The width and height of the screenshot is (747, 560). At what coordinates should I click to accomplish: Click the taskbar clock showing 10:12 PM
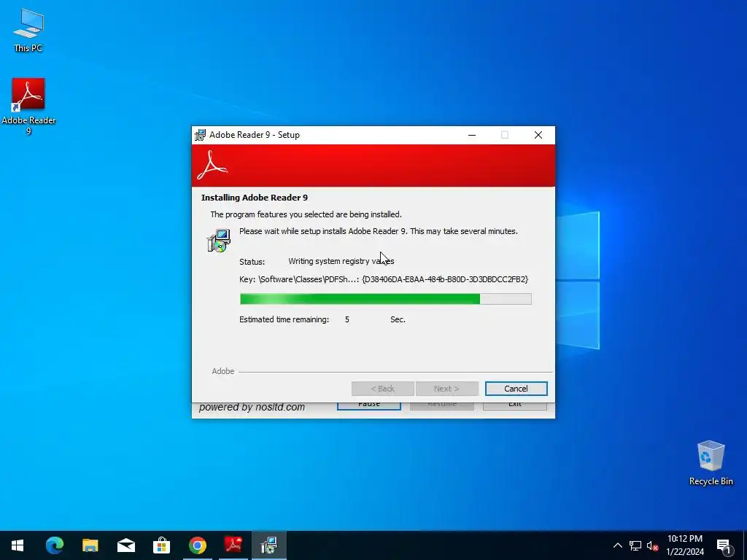[x=685, y=545]
